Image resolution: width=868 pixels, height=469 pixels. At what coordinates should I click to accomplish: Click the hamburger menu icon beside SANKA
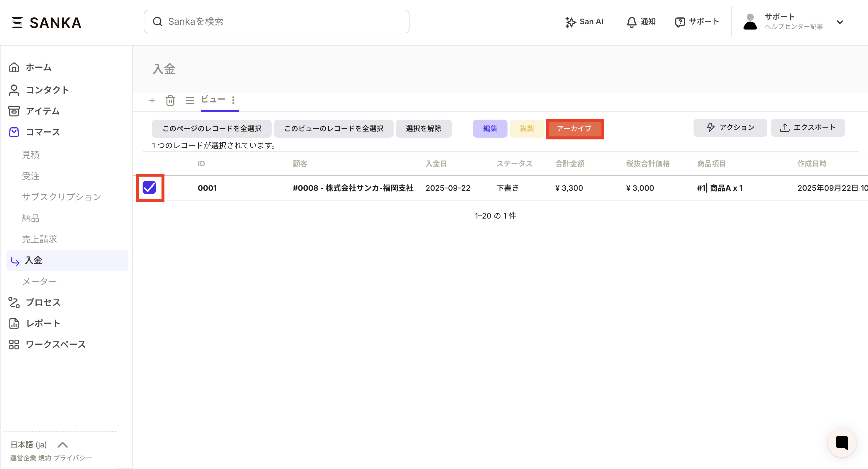[x=17, y=22]
